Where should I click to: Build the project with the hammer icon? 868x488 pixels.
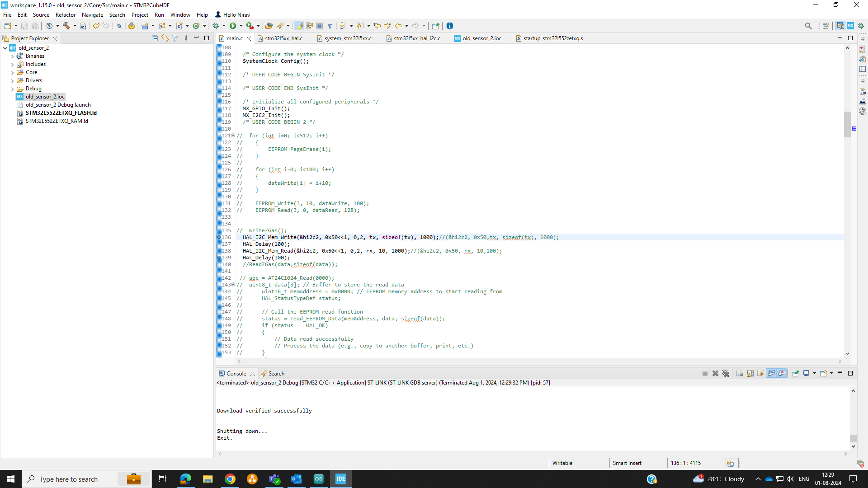(66, 26)
